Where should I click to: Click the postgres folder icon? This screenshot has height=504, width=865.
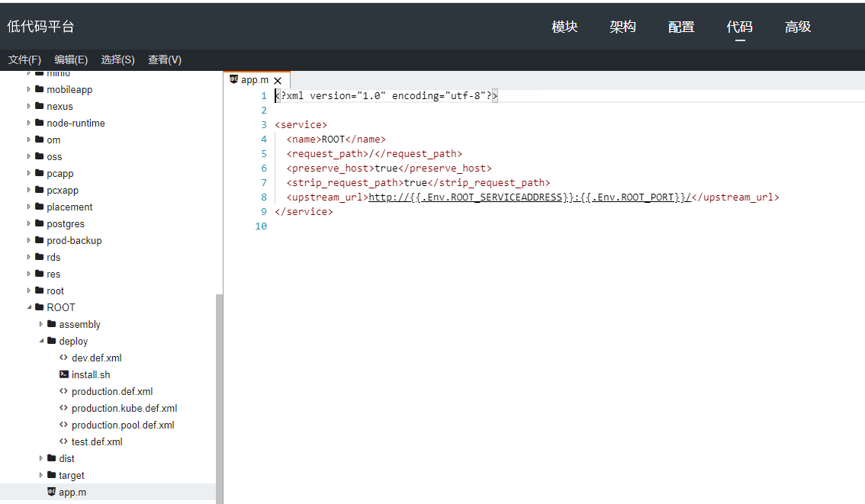39,223
